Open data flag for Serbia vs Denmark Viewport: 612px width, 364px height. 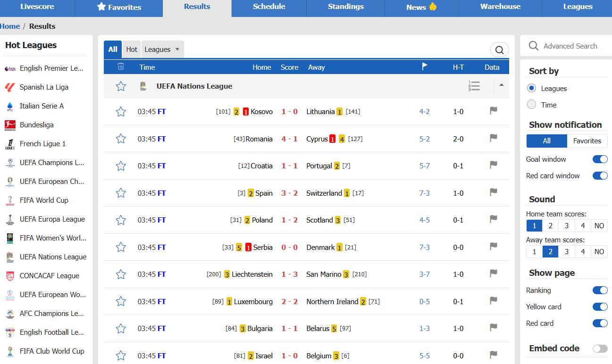(x=494, y=246)
